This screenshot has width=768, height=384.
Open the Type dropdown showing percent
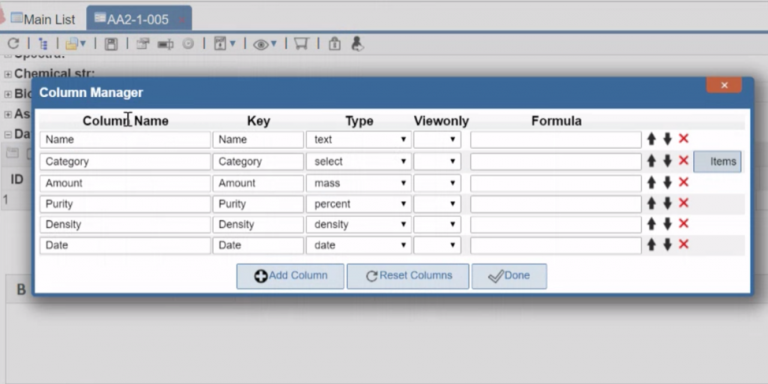[359, 204]
